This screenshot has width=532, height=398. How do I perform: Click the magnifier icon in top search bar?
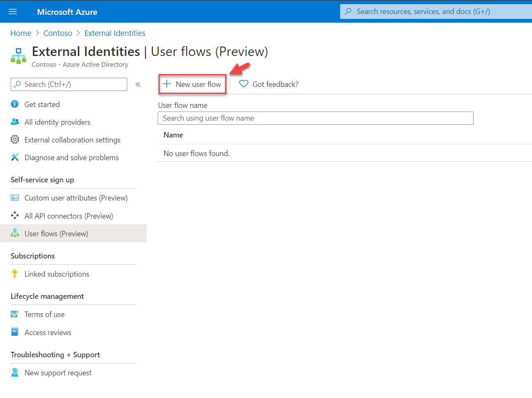(348, 12)
